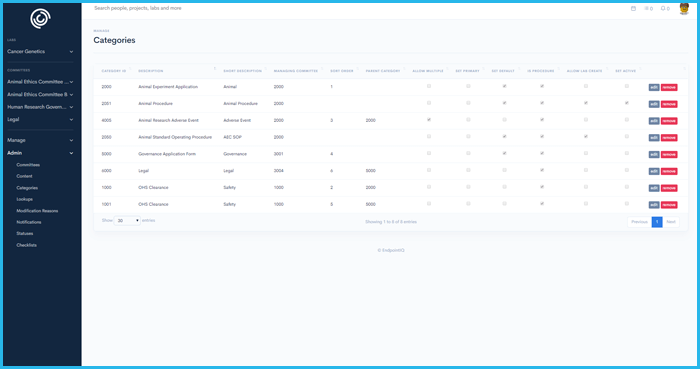700x369 pixels.
Task: Click the AEC SOP short description cell
Action: [232, 137]
